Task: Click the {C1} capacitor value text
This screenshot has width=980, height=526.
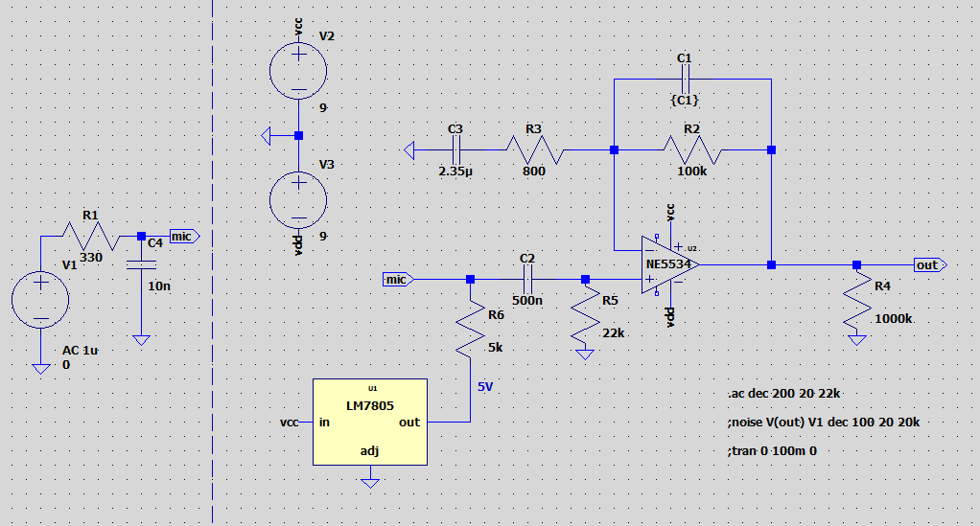Action: (684, 100)
